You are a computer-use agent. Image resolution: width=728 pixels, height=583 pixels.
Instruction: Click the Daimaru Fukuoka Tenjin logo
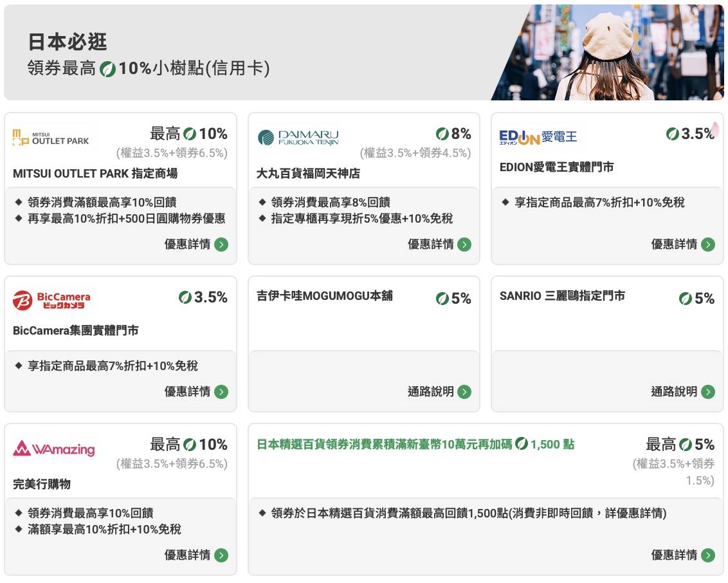(x=298, y=137)
